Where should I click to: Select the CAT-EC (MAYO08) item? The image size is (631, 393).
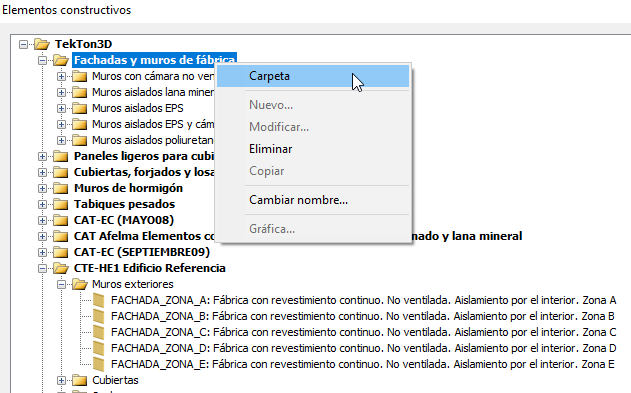124,220
